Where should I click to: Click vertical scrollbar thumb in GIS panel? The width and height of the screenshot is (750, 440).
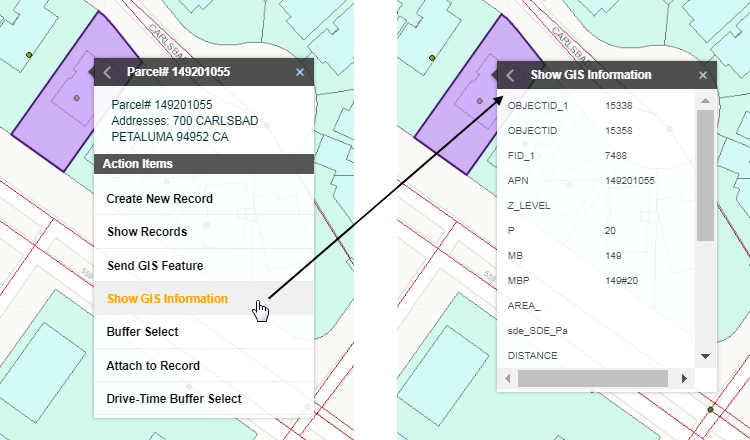(x=705, y=175)
